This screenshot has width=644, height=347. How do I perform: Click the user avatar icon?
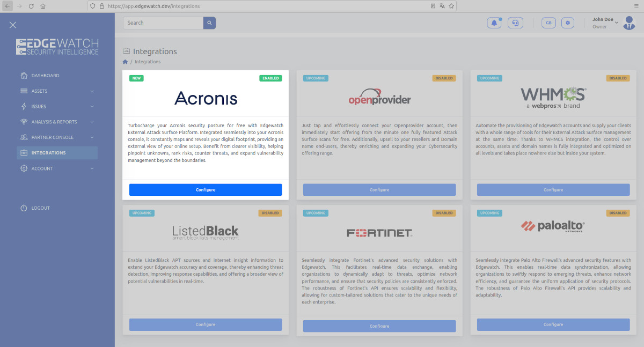629,23
